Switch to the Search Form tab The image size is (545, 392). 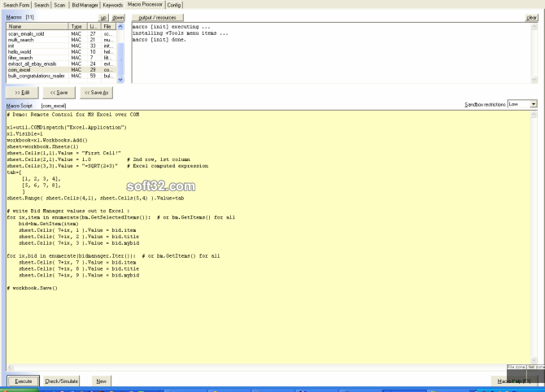[x=16, y=5]
